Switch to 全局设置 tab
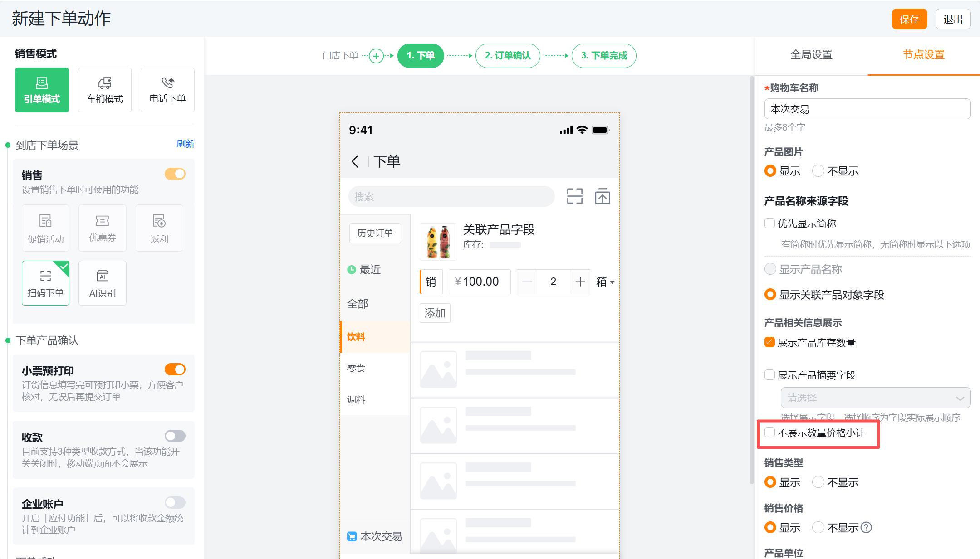Image resolution: width=980 pixels, height=559 pixels. (x=811, y=55)
